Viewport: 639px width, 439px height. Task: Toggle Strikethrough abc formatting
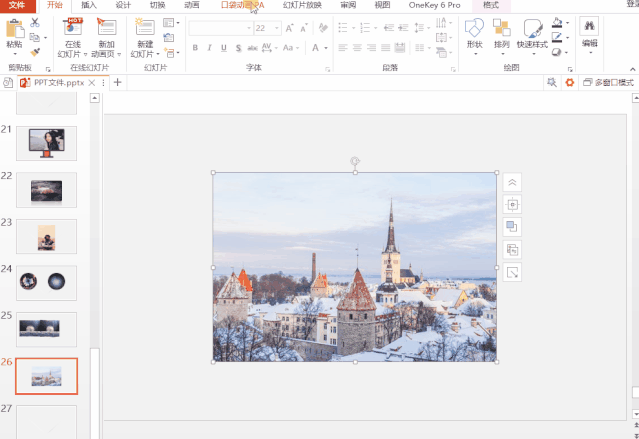click(252, 48)
